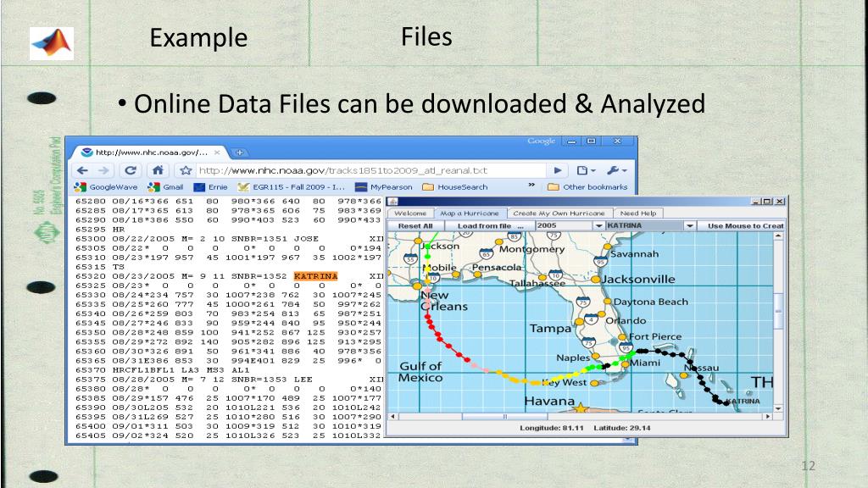Show more bookmarks with the chevron
The image size is (868, 488).
pyautogui.click(x=531, y=185)
